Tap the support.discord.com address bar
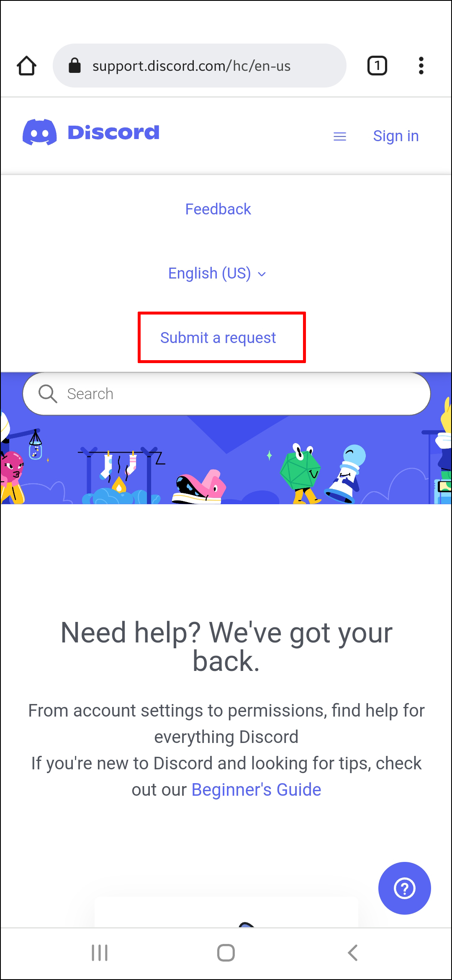The width and height of the screenshot is (452, 980). pyautogui.click(x=200, y=66)
